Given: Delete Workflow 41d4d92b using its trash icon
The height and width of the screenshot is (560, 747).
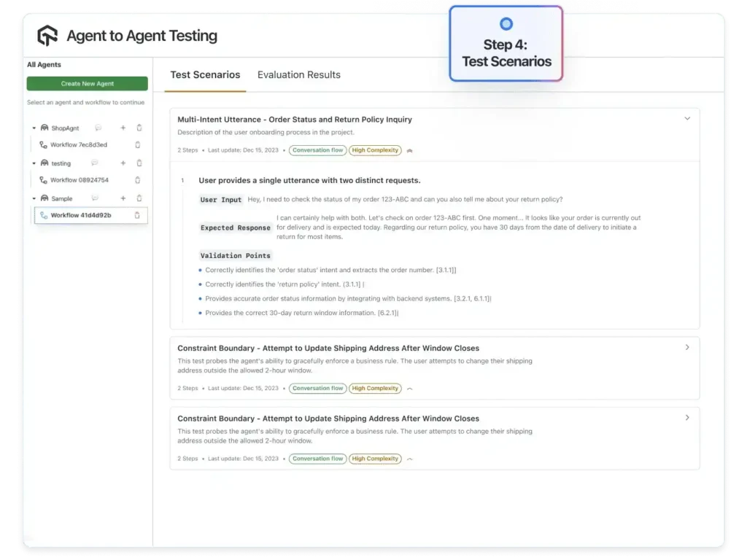Looking at the screenshot, I should tap(137, 215).
